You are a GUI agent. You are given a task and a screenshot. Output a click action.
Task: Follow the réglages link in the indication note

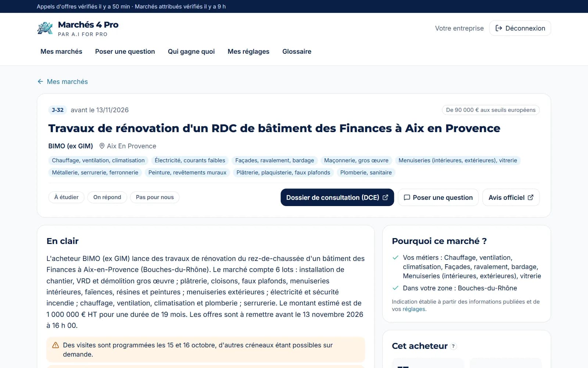click(x=414, y=309)
